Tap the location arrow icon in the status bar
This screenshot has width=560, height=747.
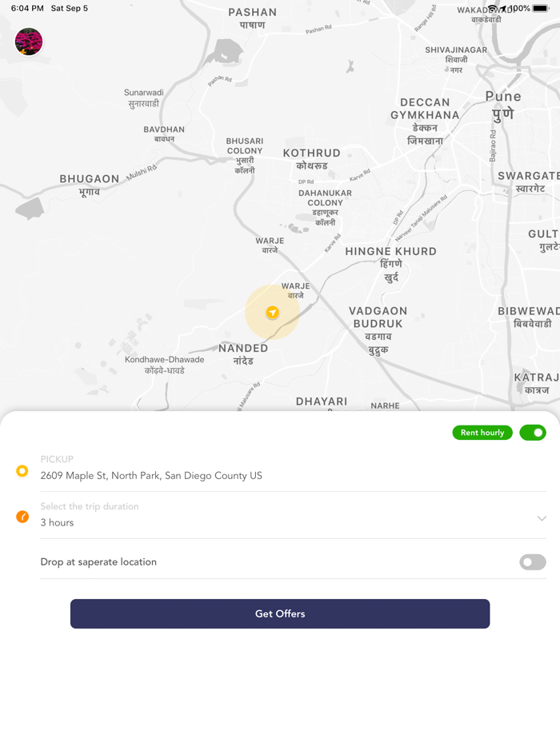point(502,8)
